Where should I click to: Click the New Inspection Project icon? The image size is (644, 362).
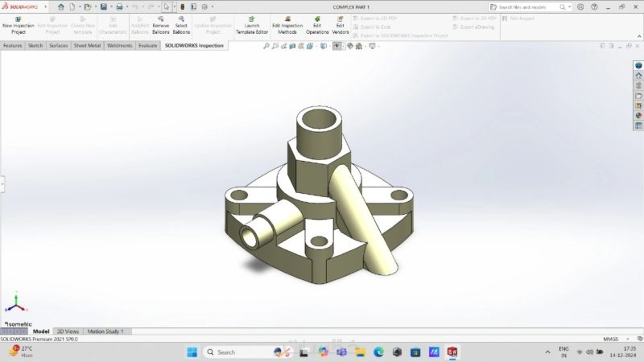18,20
